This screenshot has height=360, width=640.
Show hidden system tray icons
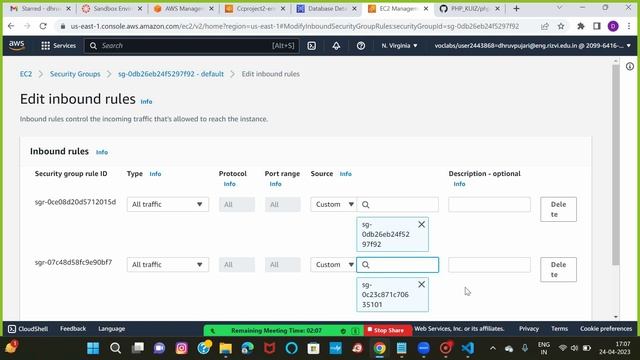click(493, 348)
